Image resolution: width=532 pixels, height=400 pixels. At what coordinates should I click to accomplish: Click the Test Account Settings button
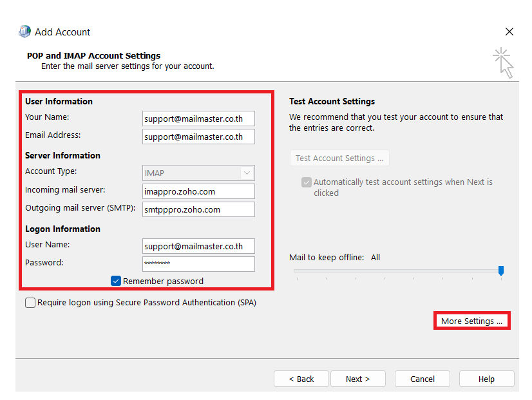pos(339,158)
